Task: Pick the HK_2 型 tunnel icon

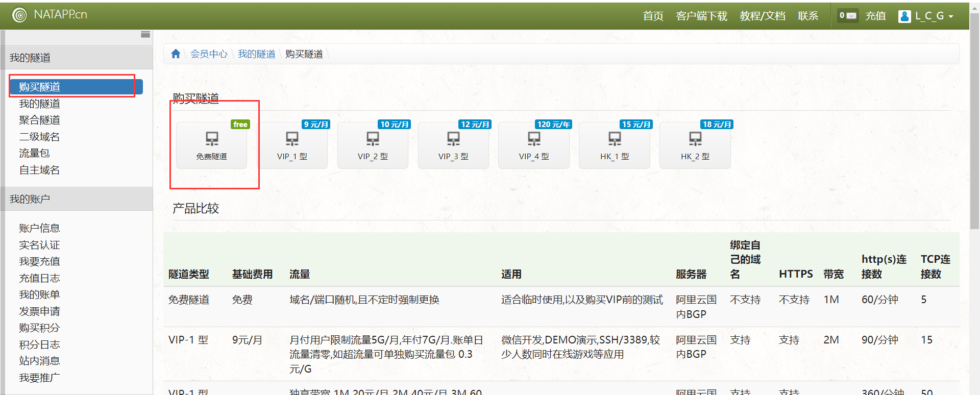Action: pos(695,145)
